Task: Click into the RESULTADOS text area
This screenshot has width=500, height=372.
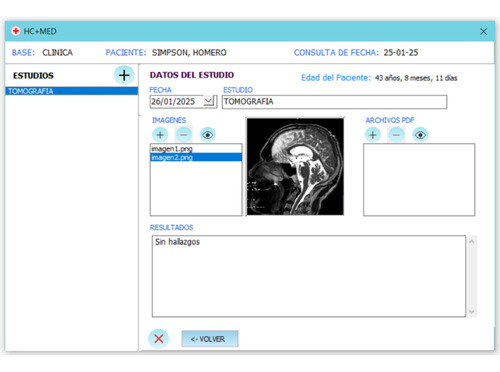Action: click(309, 276)
